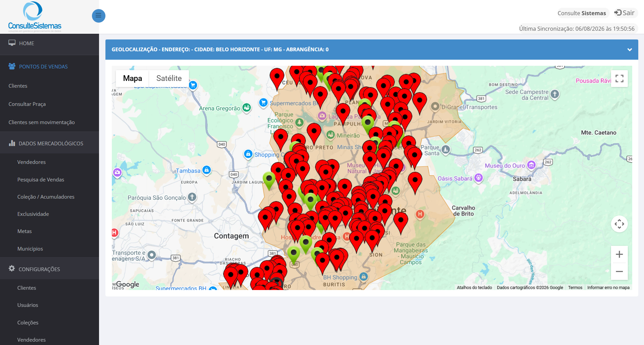Collapse Configurações menu section

pos(50,269)
